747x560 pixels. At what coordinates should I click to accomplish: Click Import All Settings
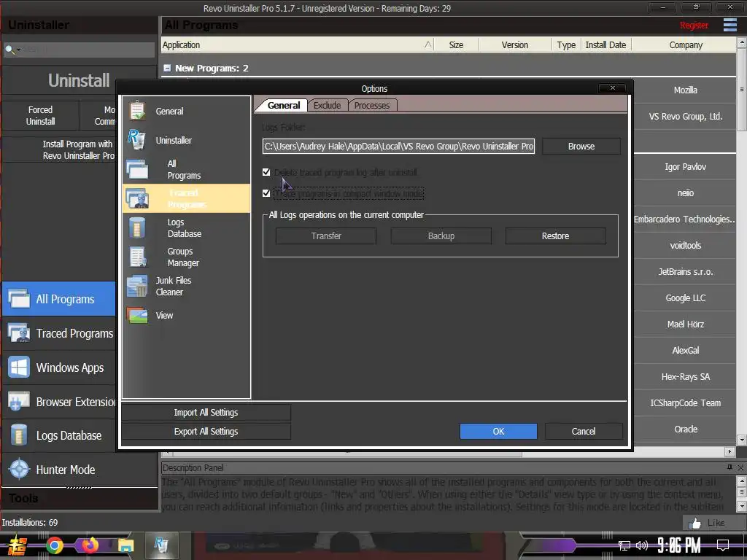206,413
